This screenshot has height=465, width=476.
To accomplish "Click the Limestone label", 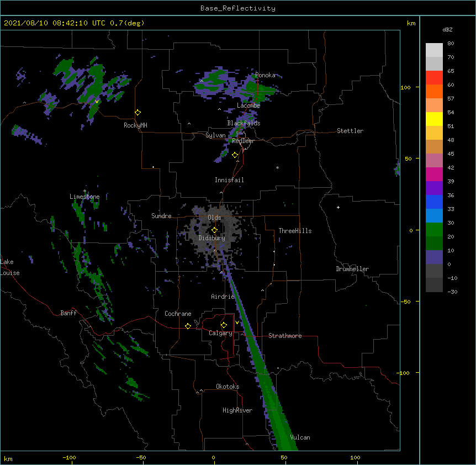I will (x=84, y=197).
